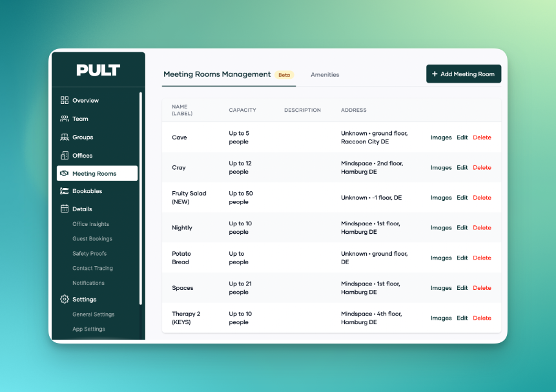Open General Settings submenu item
Screen dimensions: 556x392
pos(93,315)
